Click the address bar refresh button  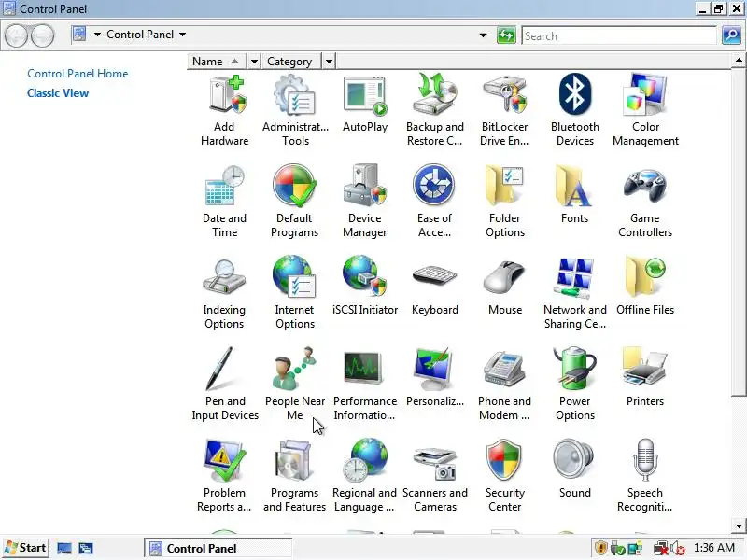[506, 35]
